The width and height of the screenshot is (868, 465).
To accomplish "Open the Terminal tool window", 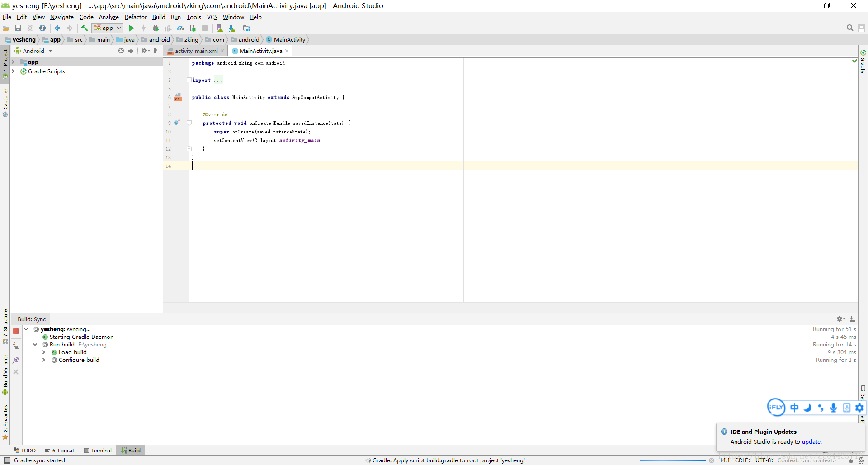I will [x=98, y=450].
